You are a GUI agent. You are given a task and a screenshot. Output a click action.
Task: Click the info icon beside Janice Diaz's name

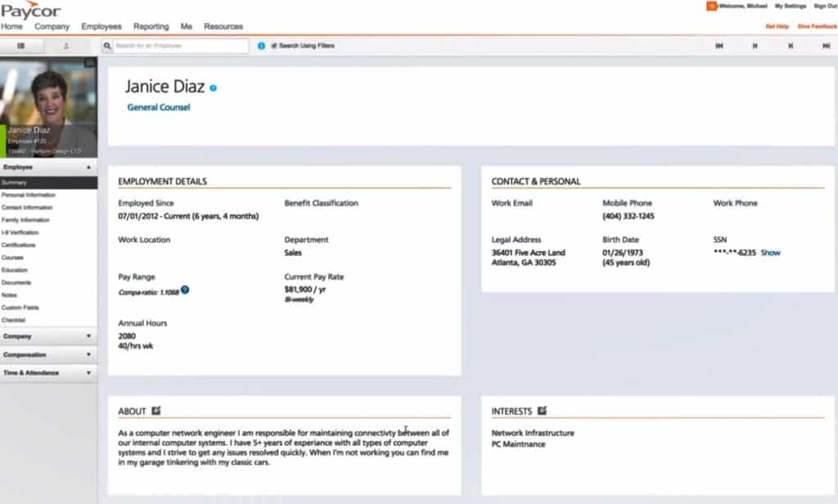(x=213, y=87)
